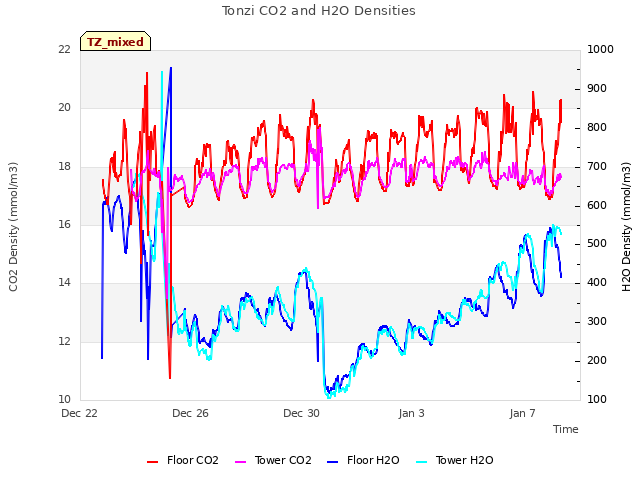
Task: Click the Floor CO2 legend entry
Action: 183,460
